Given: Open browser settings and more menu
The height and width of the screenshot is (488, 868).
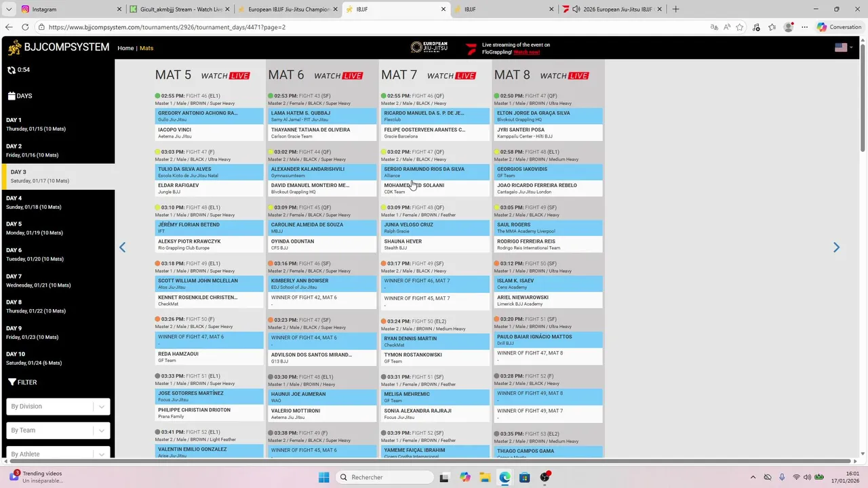Looking at the screenshot, I should (804, 27).
